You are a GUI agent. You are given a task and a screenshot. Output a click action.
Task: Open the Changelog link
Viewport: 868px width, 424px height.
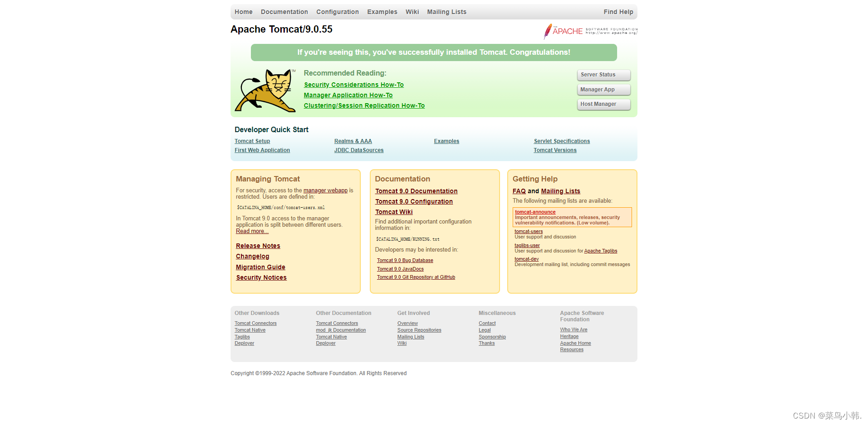(x=253, y=256)
